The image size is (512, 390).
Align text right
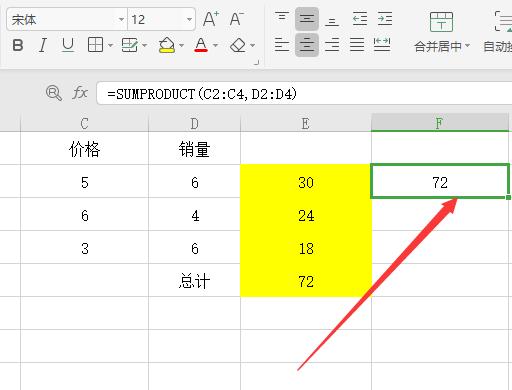coord(332,45)
